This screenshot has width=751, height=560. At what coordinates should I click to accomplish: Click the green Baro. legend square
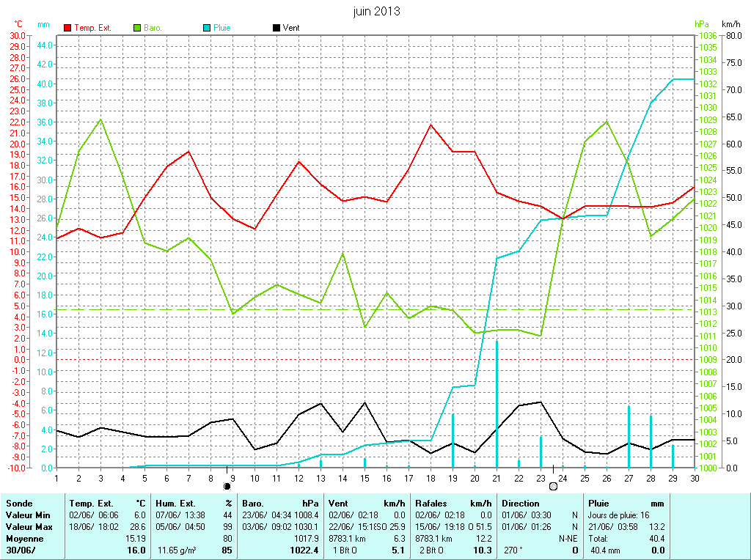[x=137, y=28]
